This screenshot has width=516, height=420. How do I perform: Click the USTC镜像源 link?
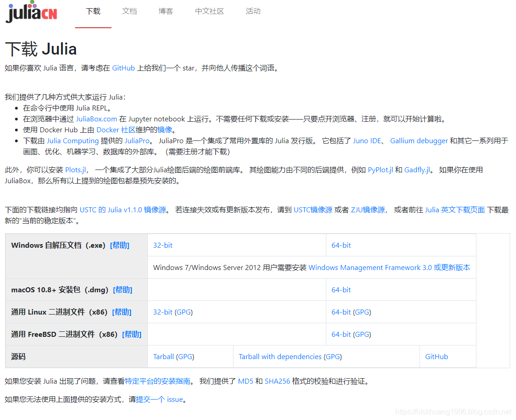tap(313, 210)
